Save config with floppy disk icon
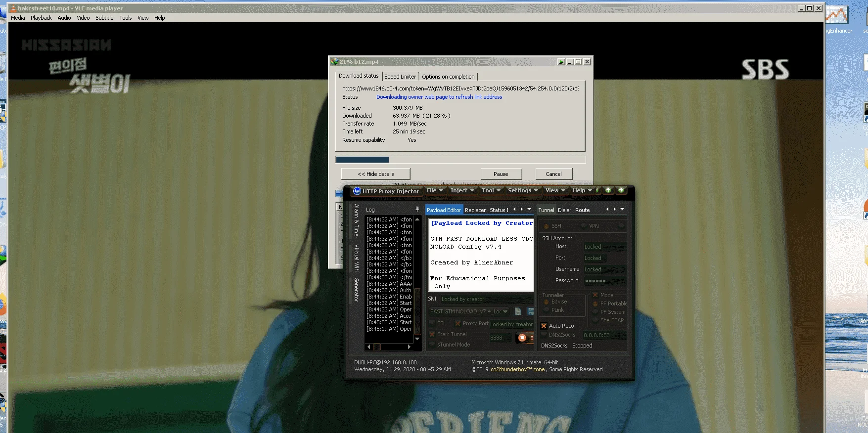Image resolution: width=868 pixels, height=433 pixels. tap(530, 311)
